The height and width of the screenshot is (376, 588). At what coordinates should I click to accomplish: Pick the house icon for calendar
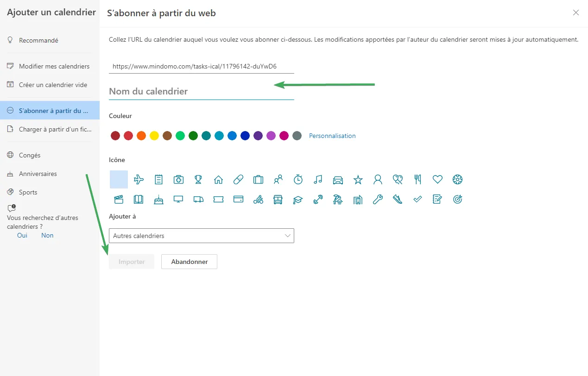tap(218, 180)
